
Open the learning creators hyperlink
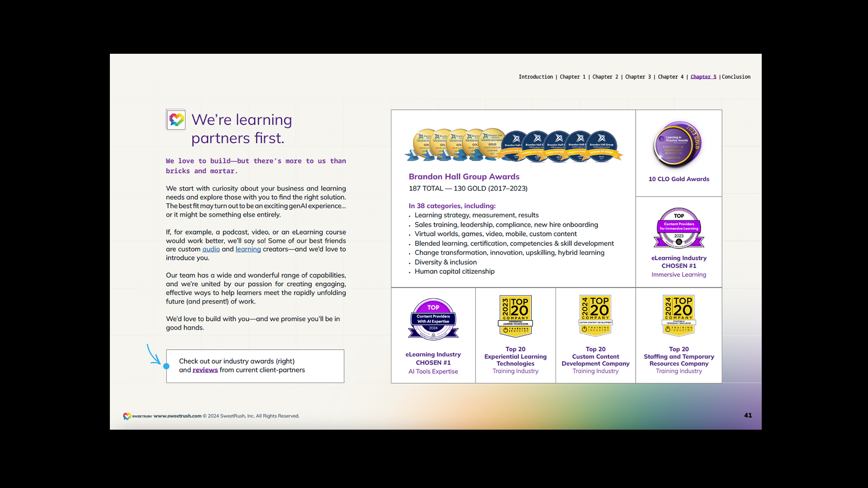[248, 249]
